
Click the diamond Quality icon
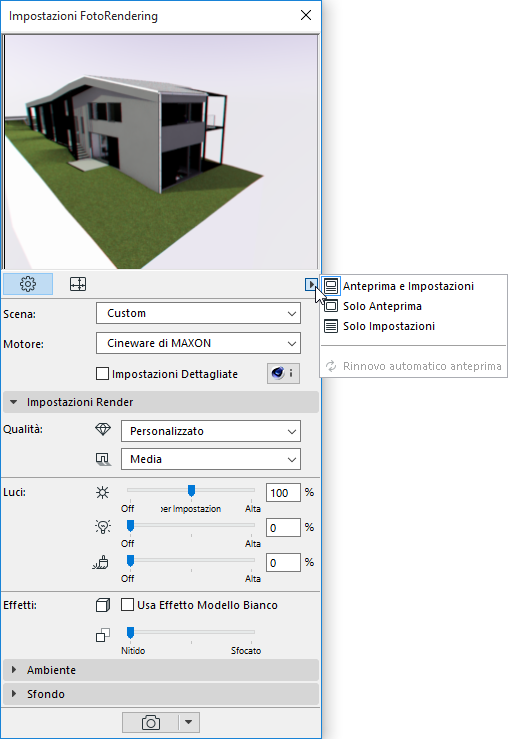[103, 429]
